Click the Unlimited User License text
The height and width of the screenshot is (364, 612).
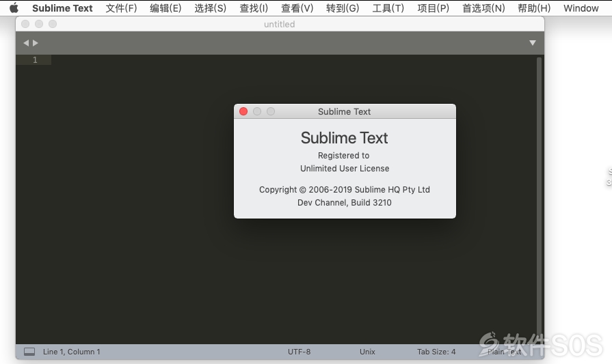click(345, 169)
